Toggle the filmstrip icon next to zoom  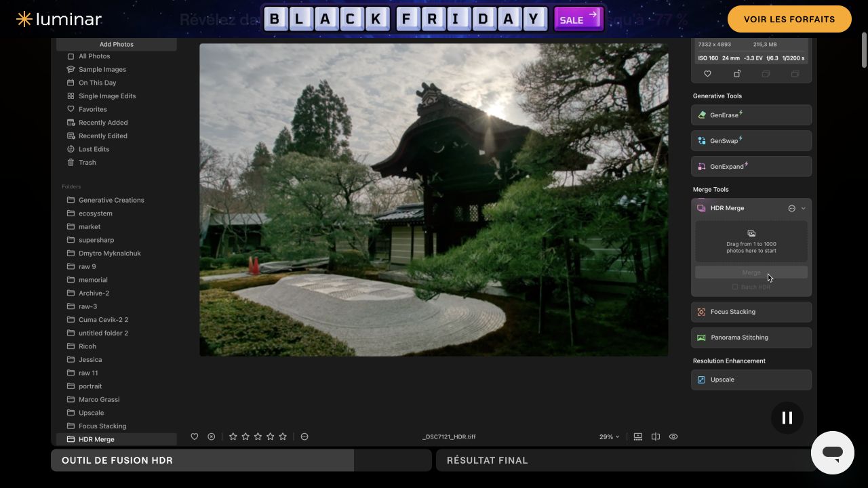(x=638, y=437)
